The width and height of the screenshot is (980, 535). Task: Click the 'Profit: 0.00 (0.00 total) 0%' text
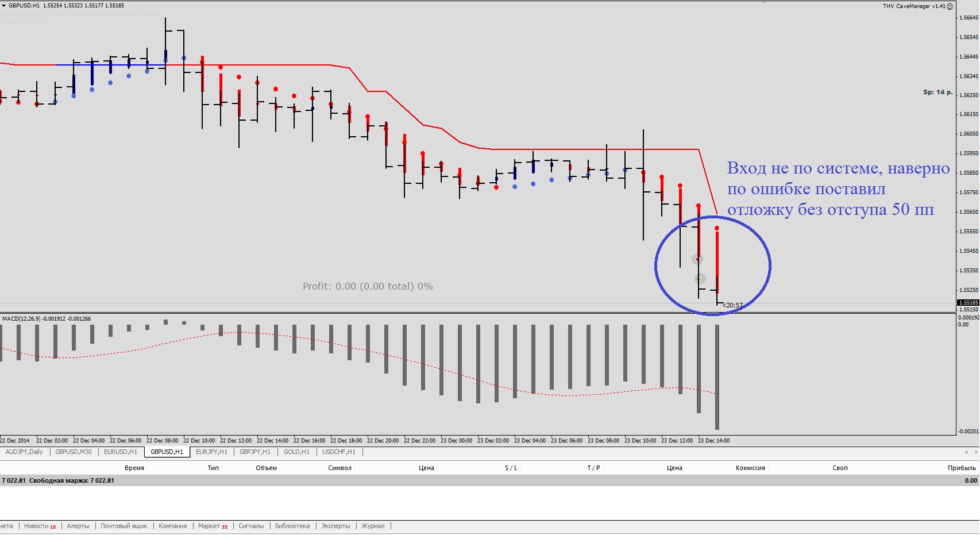[368, 286]
